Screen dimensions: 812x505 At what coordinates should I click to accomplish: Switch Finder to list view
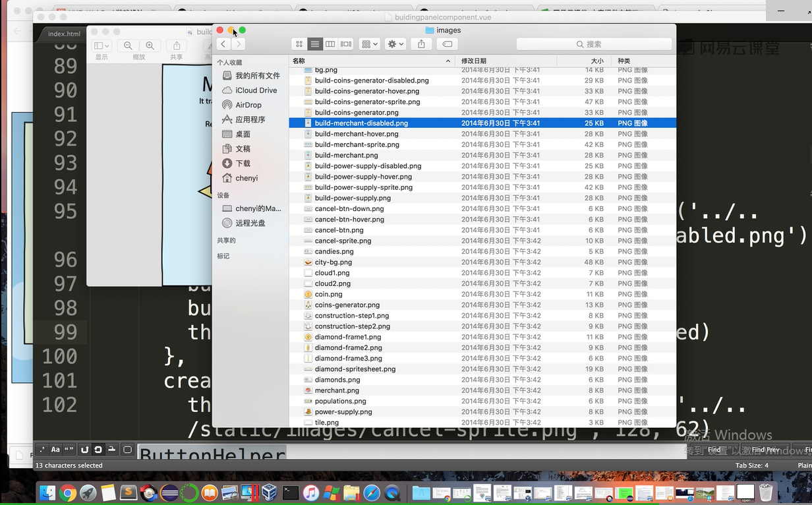[315, 44]
